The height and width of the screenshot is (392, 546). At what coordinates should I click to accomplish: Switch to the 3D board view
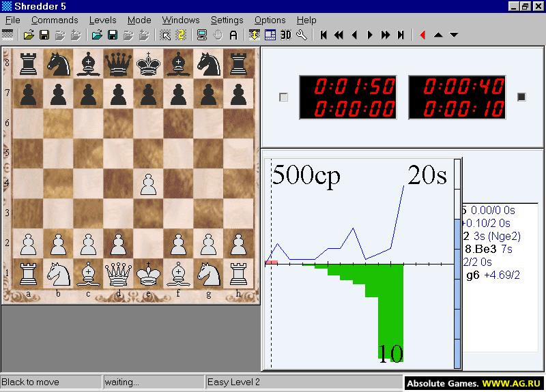click(286, 35)
